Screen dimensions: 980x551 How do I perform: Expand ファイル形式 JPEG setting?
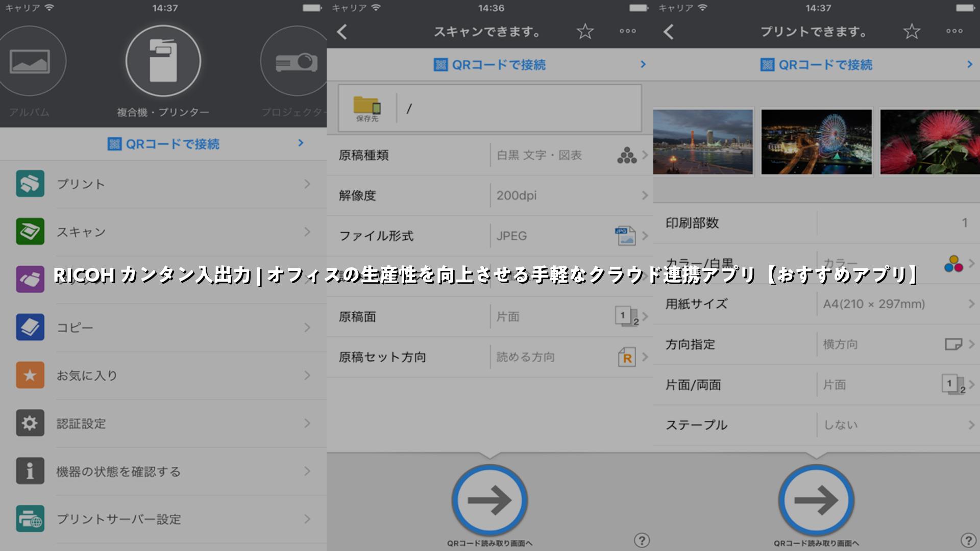[490, 236]
